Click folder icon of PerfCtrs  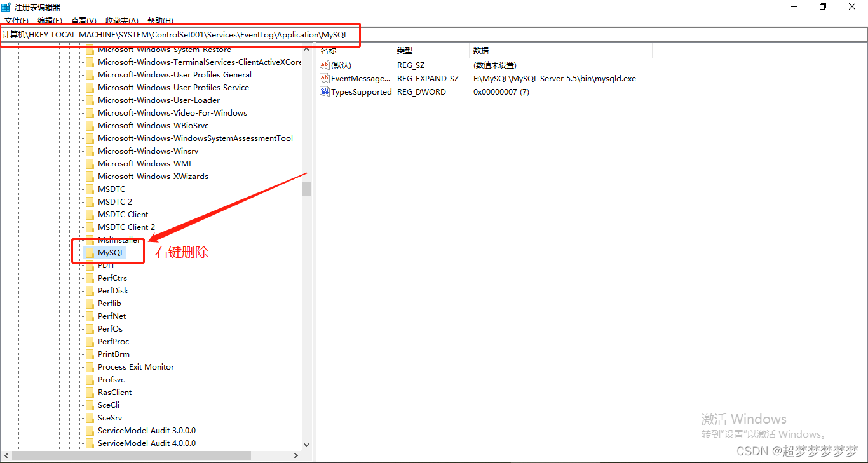pyautogui.click(x=90, y=278)
